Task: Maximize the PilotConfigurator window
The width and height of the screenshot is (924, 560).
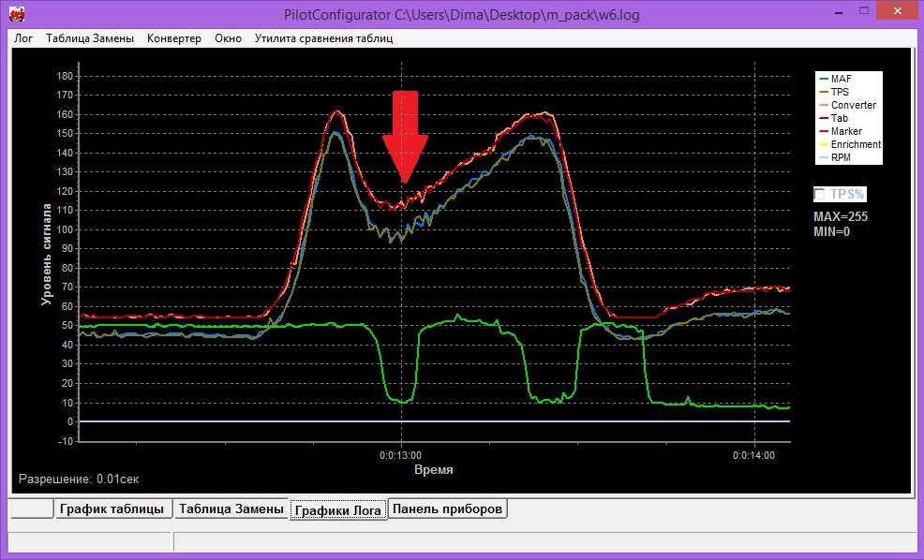Action: click(864, 10)
